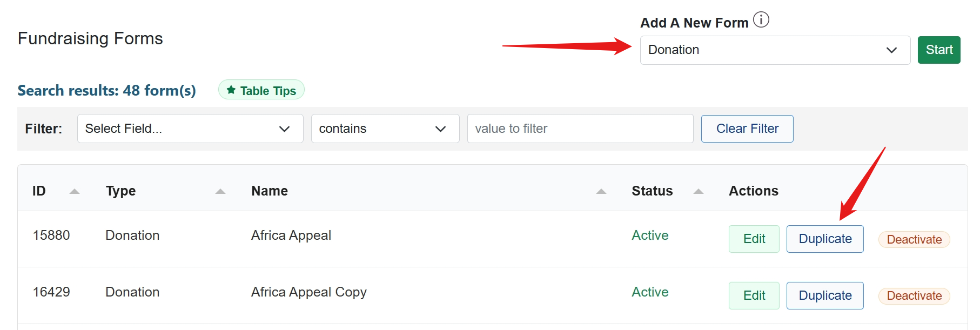The image size is (980, 330).
Task: Edit the Africa Appeal Copy form
Action: point(754,295)
